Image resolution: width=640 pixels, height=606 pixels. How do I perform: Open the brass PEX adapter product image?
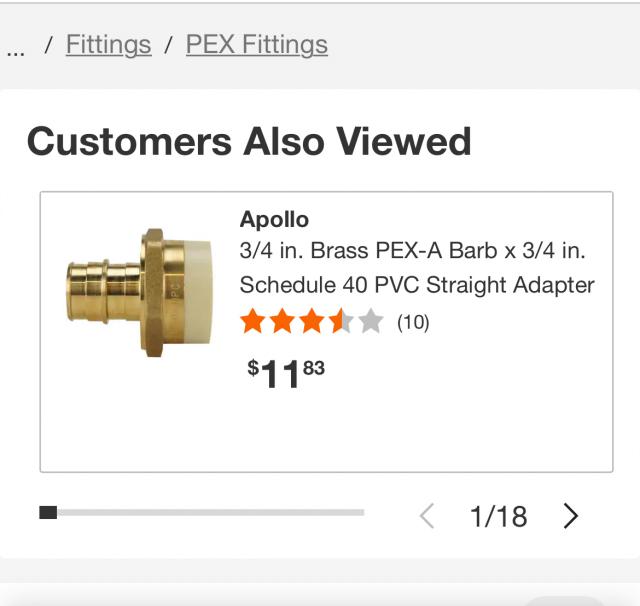(x=138, y=291)
